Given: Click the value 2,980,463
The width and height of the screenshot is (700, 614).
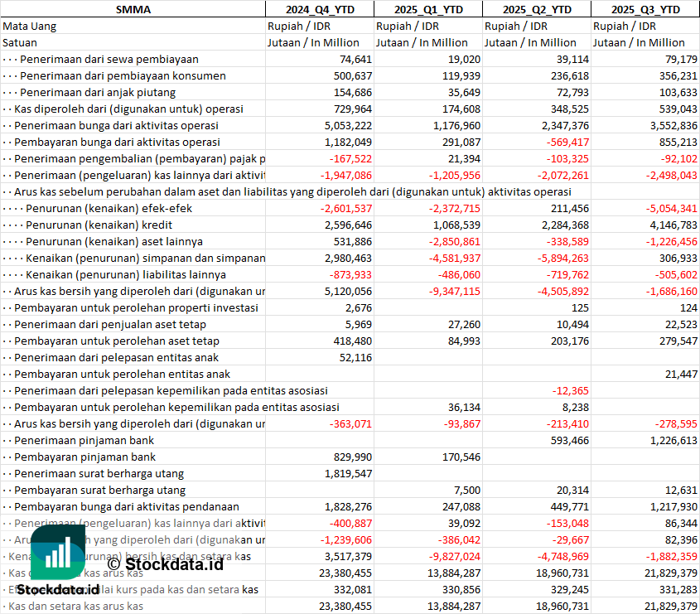Looking at the screenshot, I should pos(348,258).
